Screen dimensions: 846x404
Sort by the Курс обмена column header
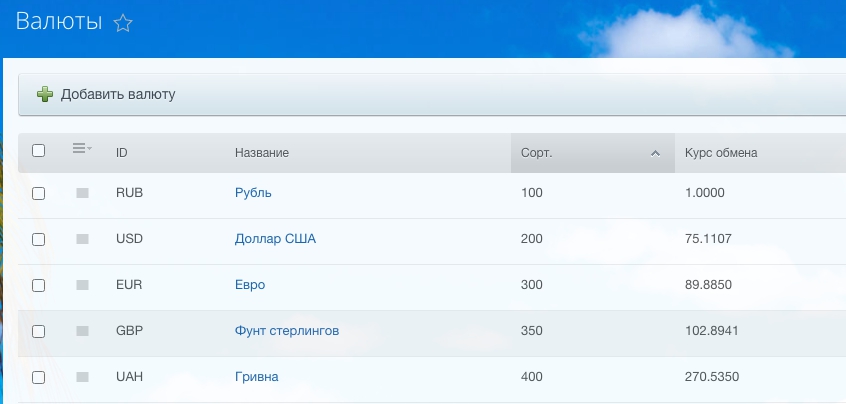click(721, 153)
